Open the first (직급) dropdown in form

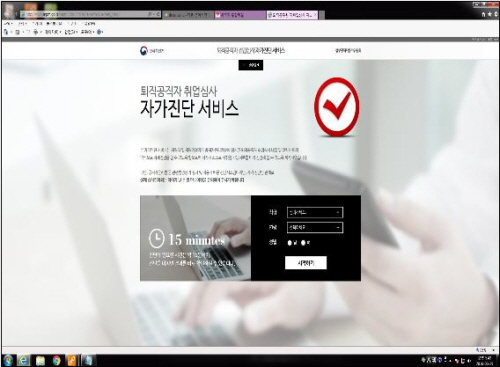(315, 212)
